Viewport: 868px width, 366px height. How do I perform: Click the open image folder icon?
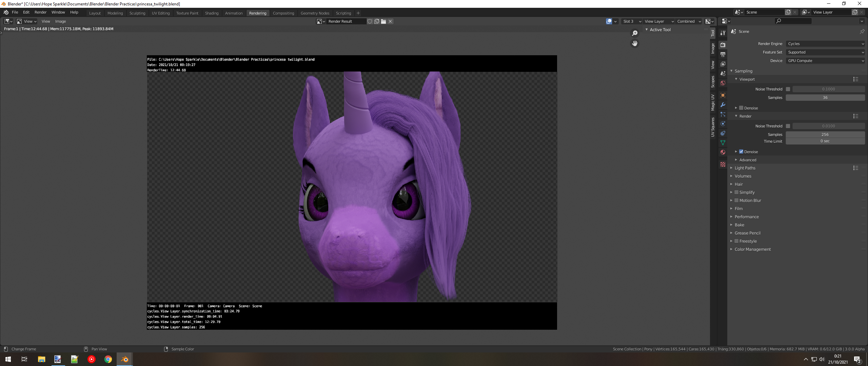click(x=383, y=21)
